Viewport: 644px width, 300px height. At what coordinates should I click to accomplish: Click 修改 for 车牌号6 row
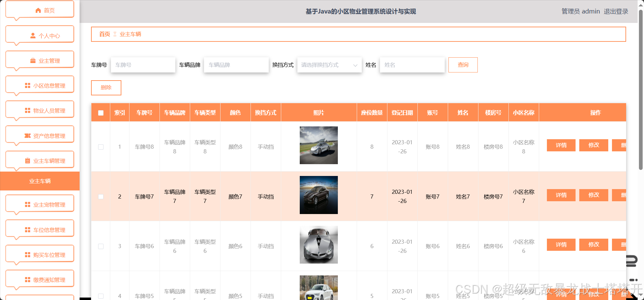pyautogui.click(x=594, y=245)
